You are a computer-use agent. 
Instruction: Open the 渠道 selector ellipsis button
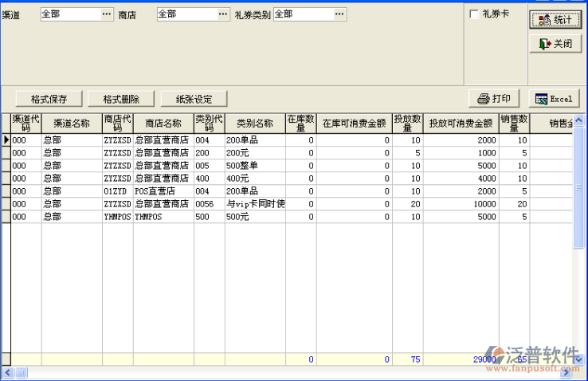[108, 14]
